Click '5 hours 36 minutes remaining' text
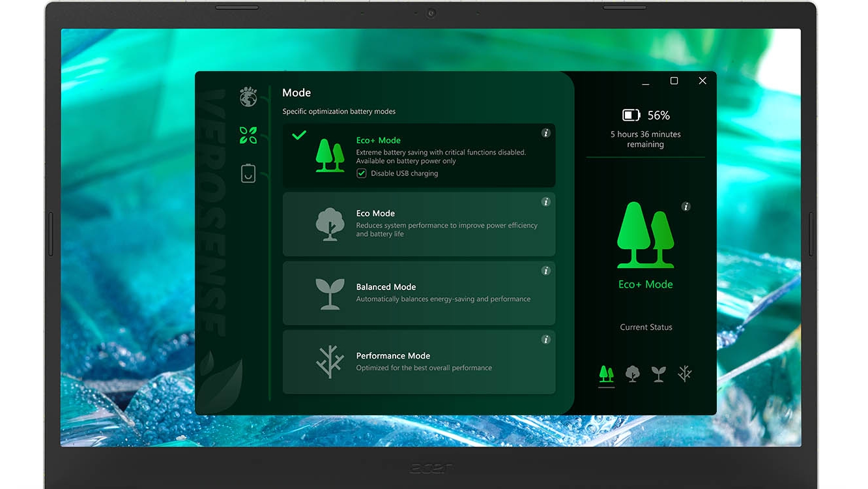 tap(646, 140)
